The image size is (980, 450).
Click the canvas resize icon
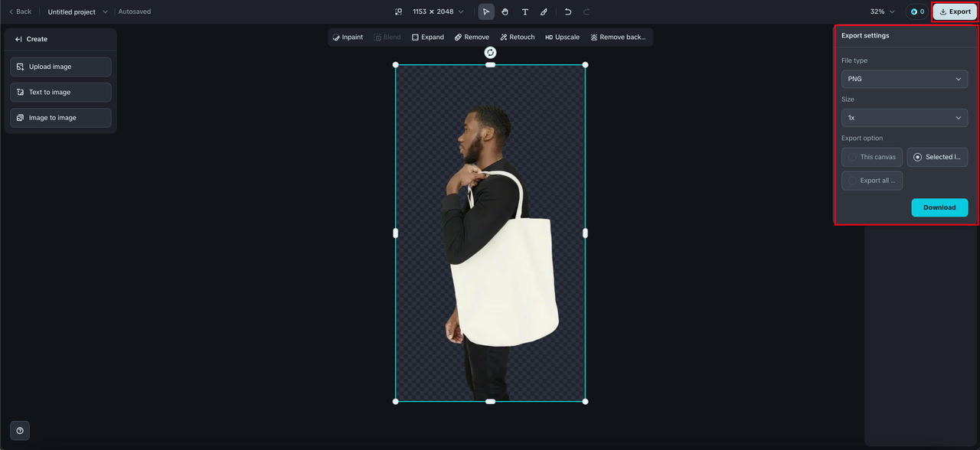tap(398, 11)
